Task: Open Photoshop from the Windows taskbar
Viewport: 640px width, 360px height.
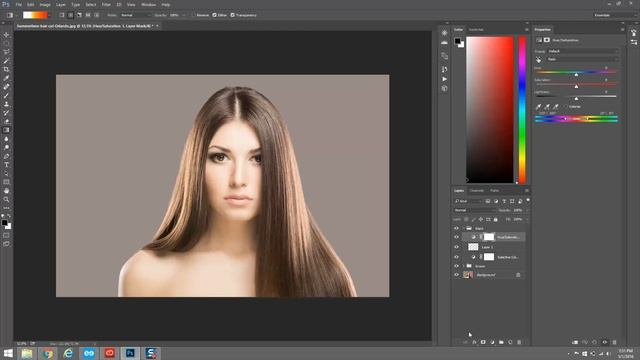Action: click(x=130, y=353)
